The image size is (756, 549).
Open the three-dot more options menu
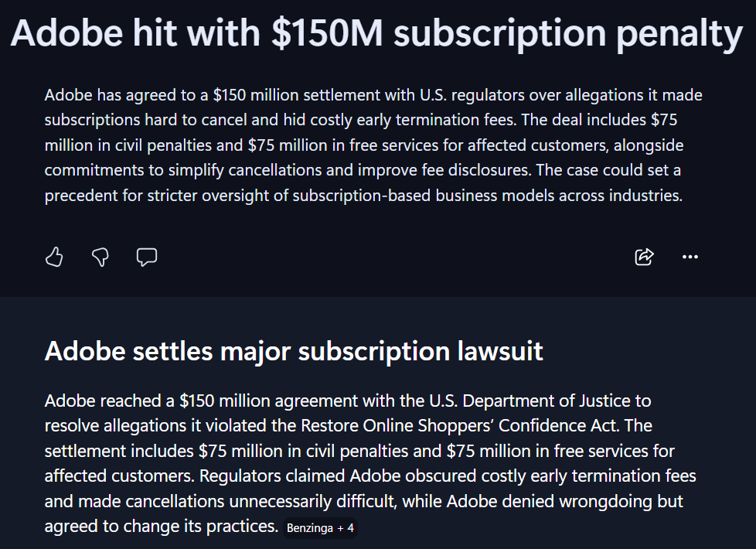[x=690, y=257]
